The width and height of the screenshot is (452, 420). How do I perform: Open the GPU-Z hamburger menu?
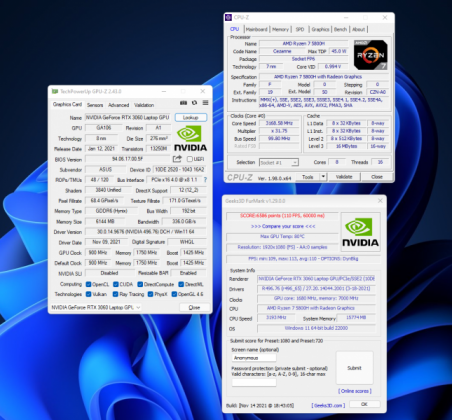click(x=205, y=103)
